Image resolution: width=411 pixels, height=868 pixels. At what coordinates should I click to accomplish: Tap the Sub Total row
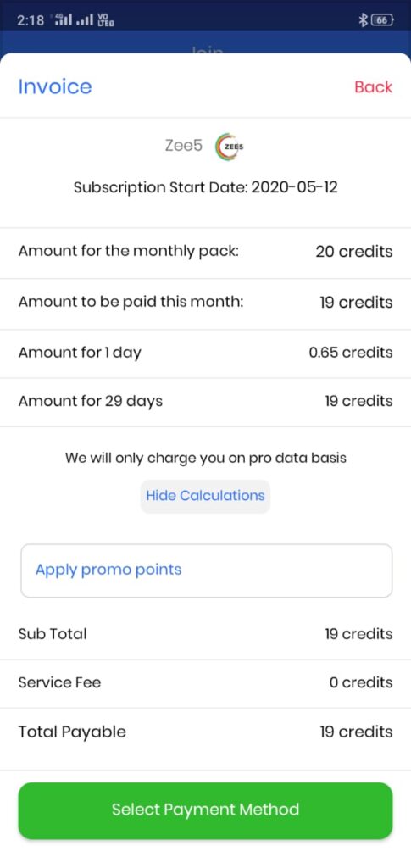coord(205,634)
